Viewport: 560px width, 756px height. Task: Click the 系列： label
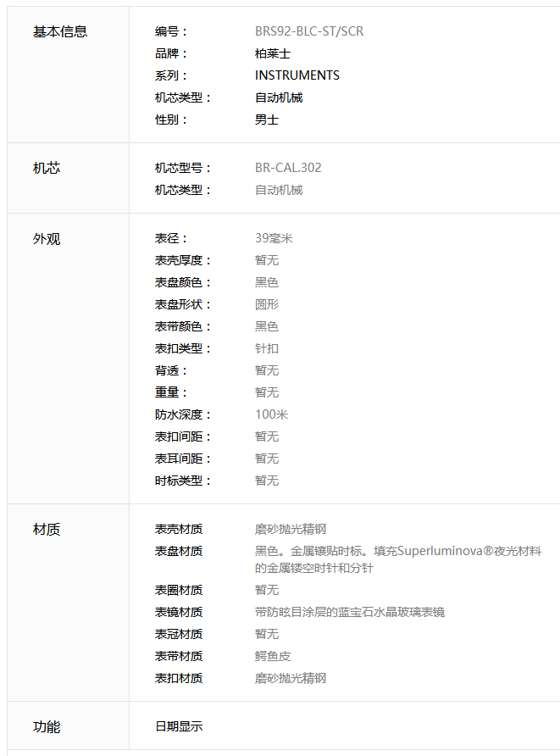click(171, 75)
